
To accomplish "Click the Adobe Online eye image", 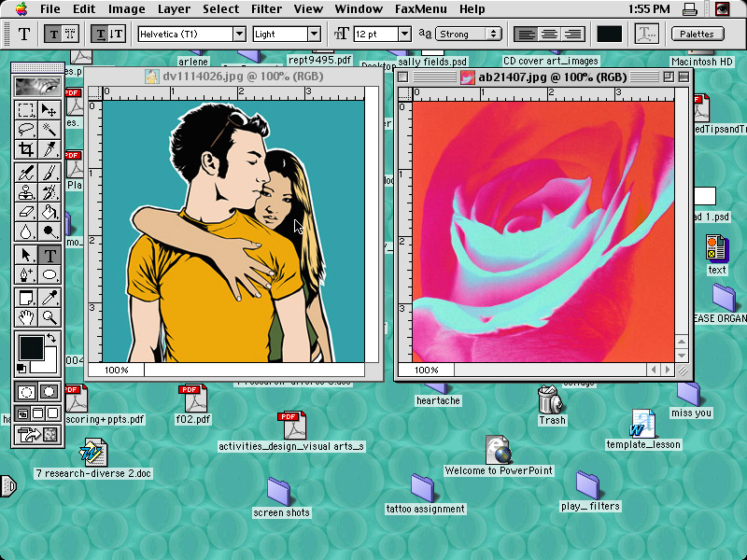I will [37, 86].
